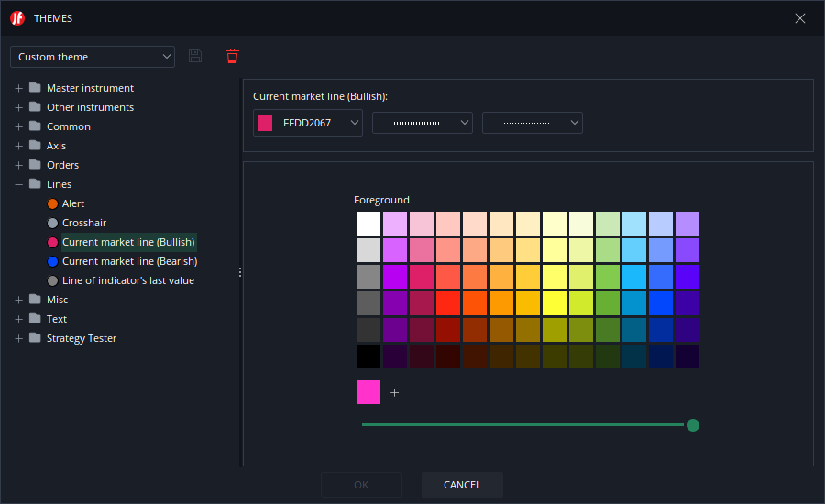The height and width of the screenshot is (504, 825).
Task: Click the Text folder icon
Action: (35, 318)
